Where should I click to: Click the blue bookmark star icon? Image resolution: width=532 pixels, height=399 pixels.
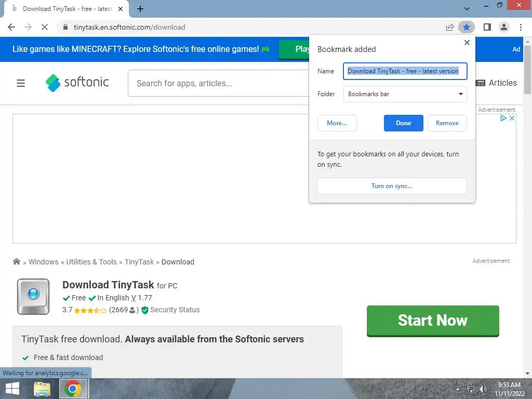467,27
